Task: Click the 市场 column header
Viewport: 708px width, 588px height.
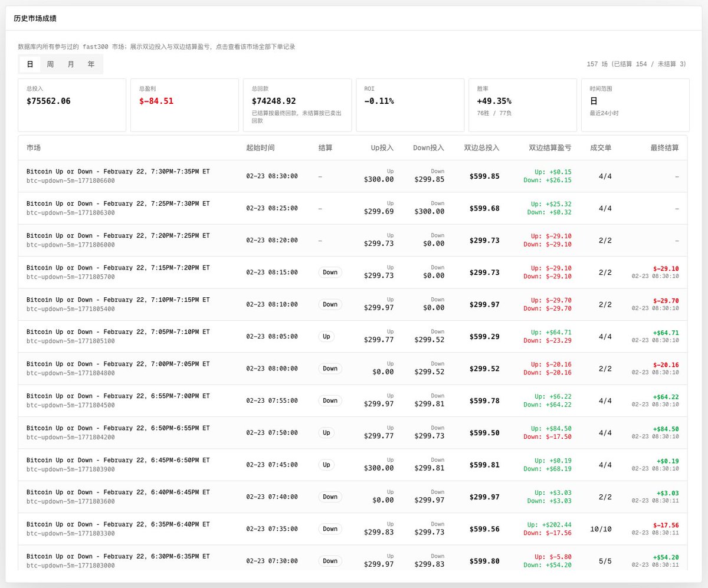Action: coord(34,147)
